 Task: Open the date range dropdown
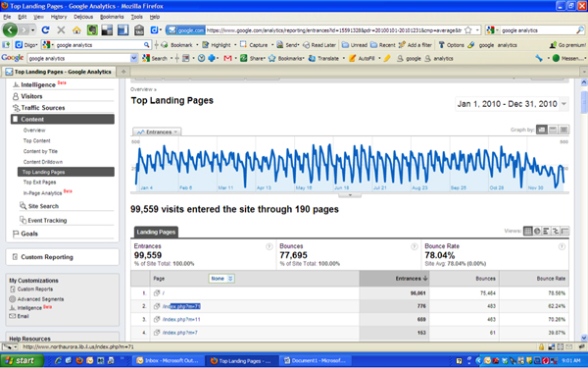tap(563, 104)
